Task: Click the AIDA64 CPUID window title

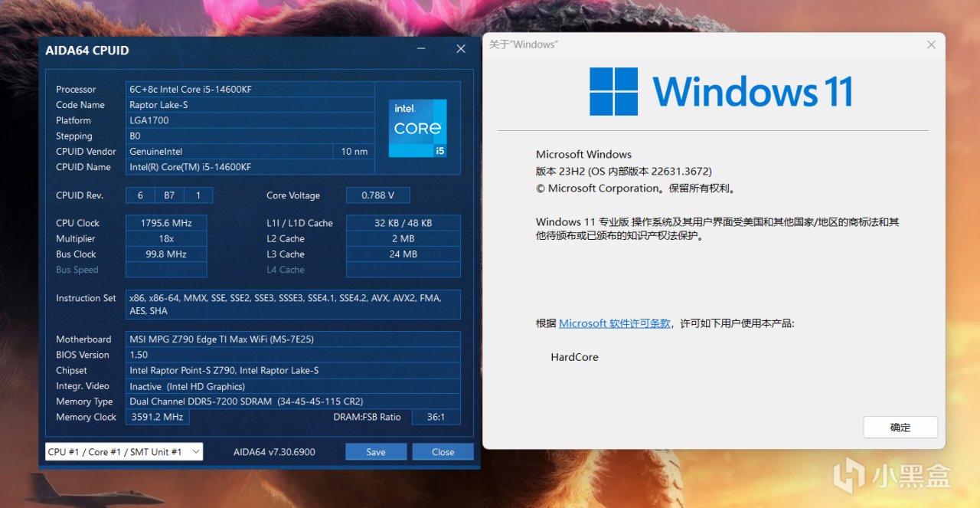Action: point(87,51)
